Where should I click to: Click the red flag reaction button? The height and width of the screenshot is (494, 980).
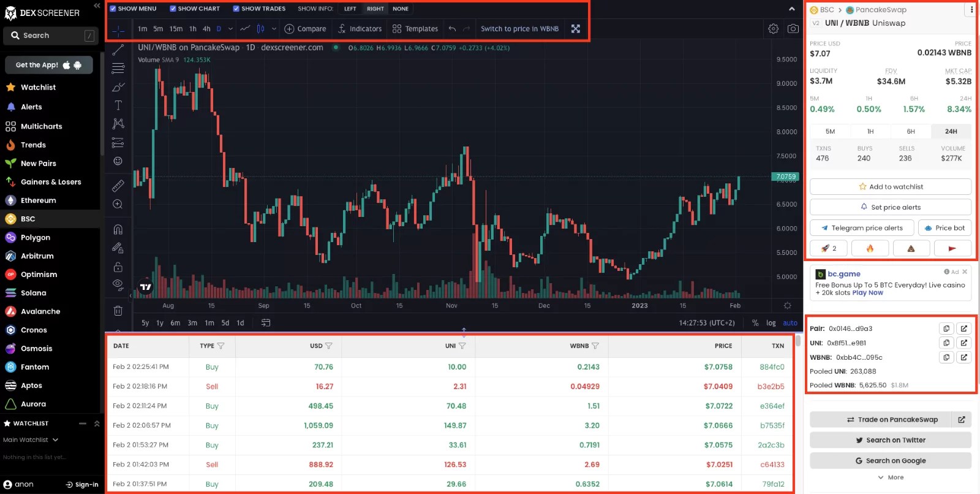point(952,248)
